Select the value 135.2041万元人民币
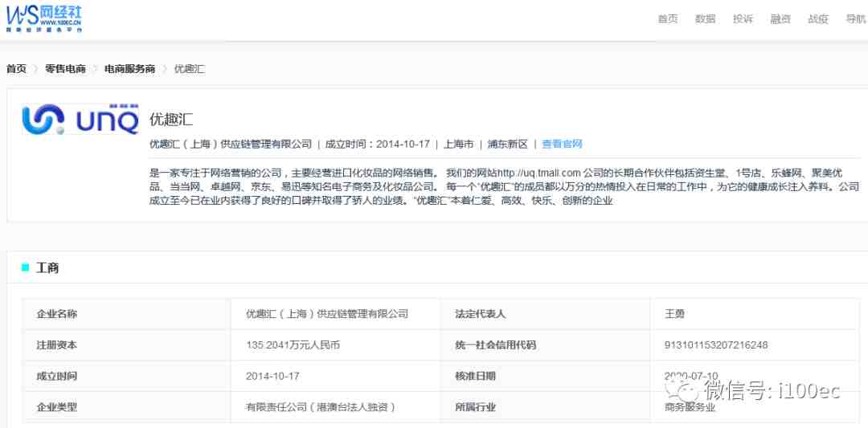The image size is (868, 428). click(x=293, y=345)
